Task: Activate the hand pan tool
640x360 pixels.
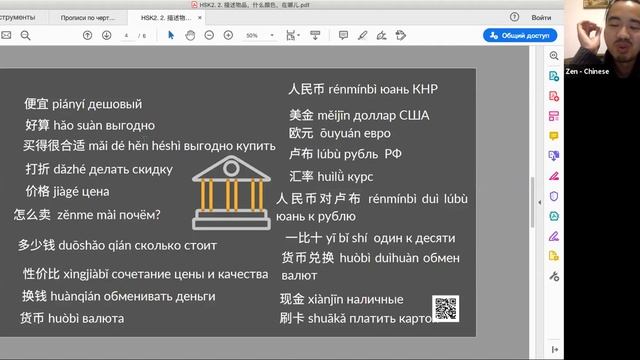Action: tap(190, 36)
